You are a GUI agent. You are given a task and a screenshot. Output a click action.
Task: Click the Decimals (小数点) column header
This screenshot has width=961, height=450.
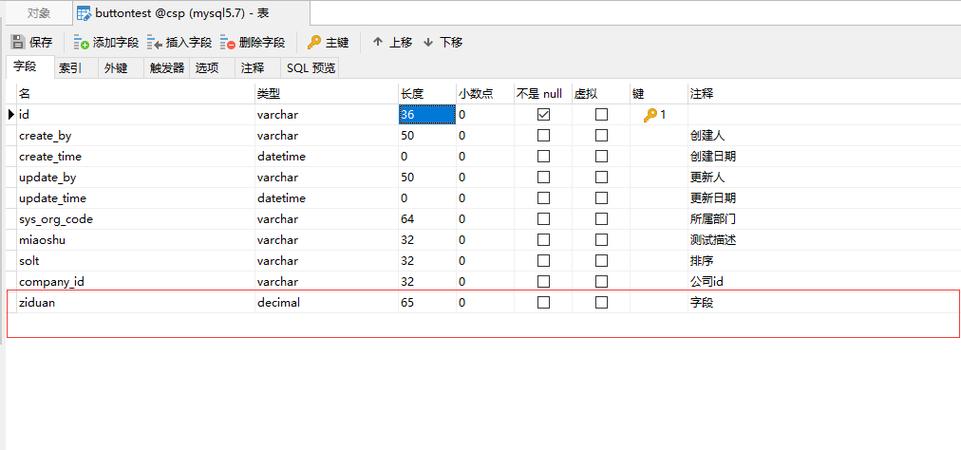point(485,94)
